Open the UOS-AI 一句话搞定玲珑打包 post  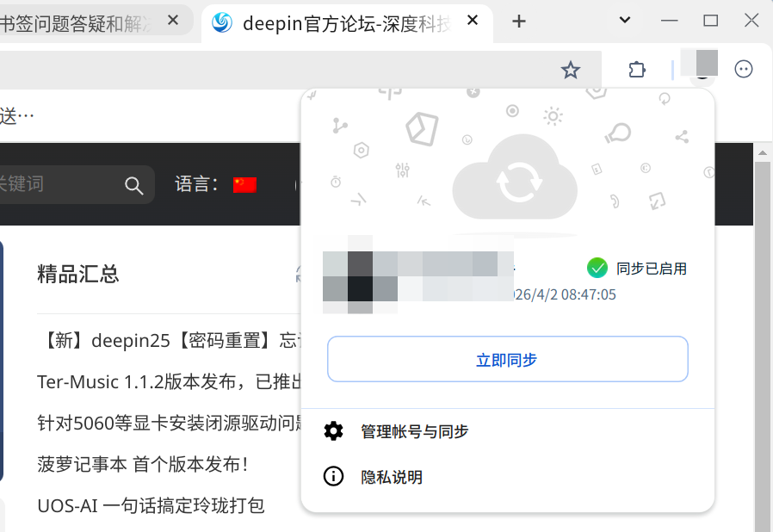pyautogui.click(x=151, y=506)
